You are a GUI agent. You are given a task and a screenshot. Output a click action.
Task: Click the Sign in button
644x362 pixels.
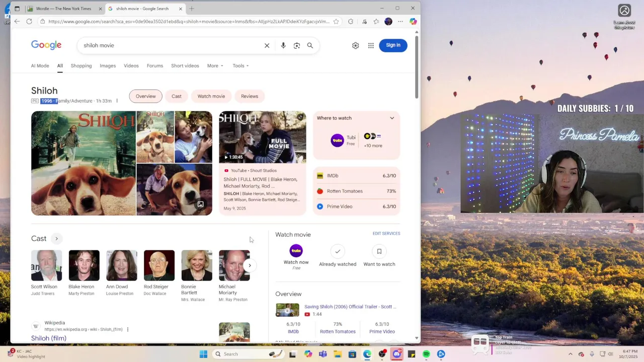(393, 45)
